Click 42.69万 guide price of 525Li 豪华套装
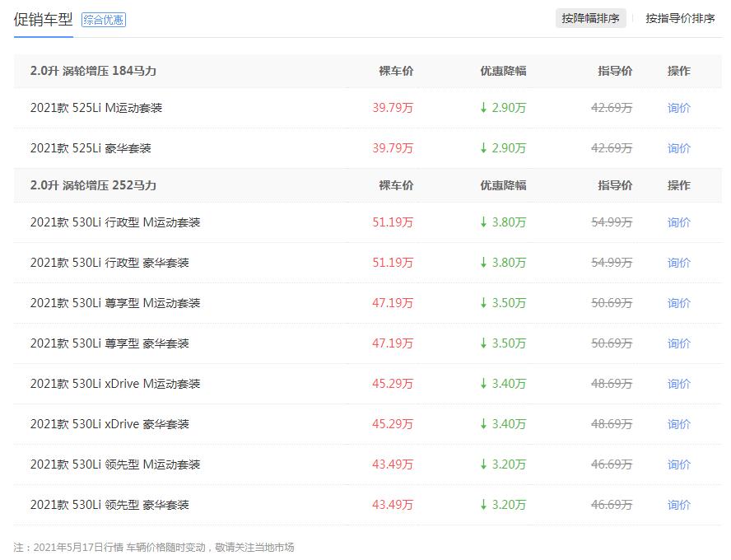The height and width of the screenshot is (560, 731). pyautogui.click(x=612, y=148)
